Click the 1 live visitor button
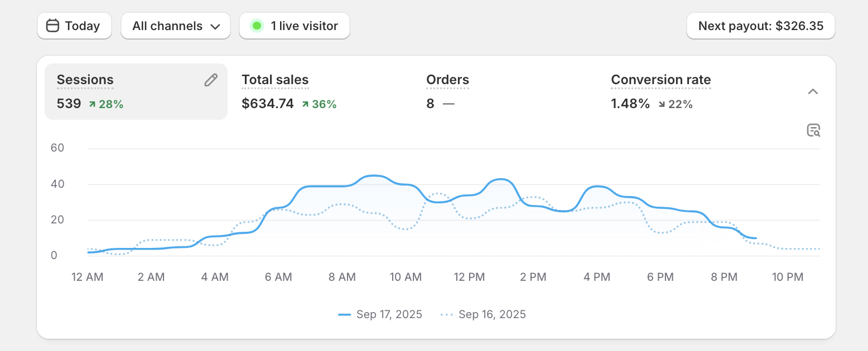The height and width of the screenshot is (351, 868). (295, 26)
